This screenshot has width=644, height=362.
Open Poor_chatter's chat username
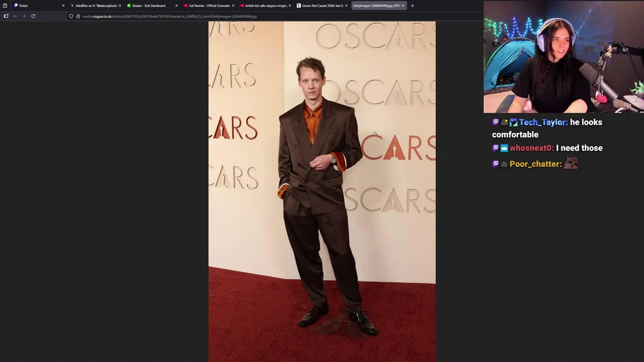point(535,164)
